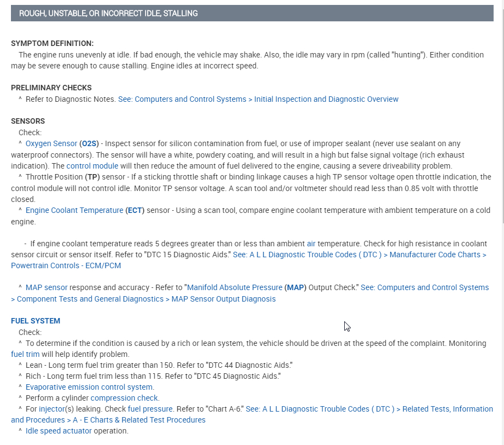Follow the fuel pressure link
This screenshot has width=504, height=445.
(150, 409)
